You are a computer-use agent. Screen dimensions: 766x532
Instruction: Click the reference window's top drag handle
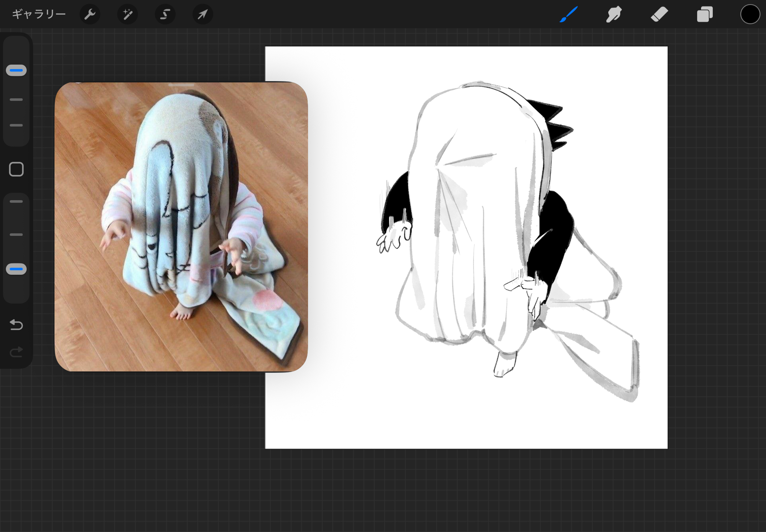(x=181, y=85)
